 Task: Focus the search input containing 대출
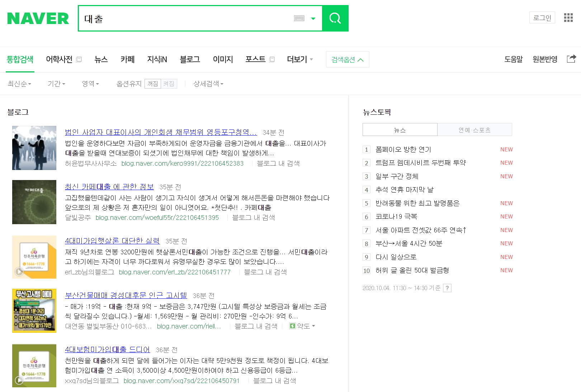click(x=186, y=19)
